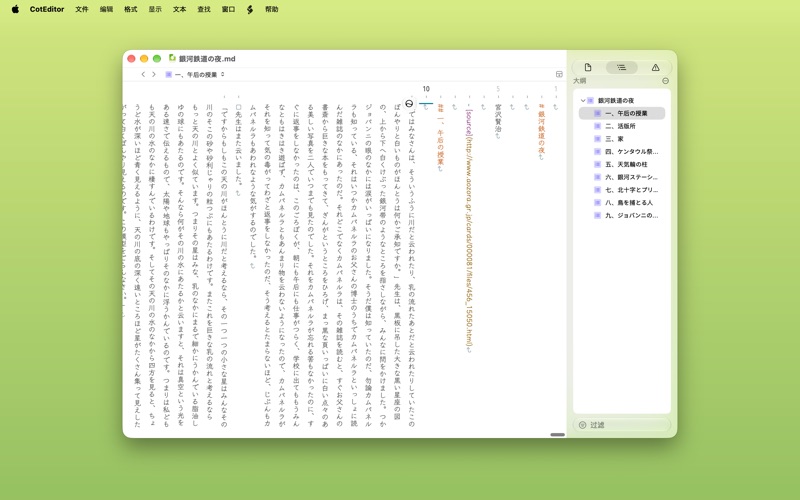The width and height of the screenshot is (800, 500).
Task: Go to next outline item arrow
Action: point(154,74)
